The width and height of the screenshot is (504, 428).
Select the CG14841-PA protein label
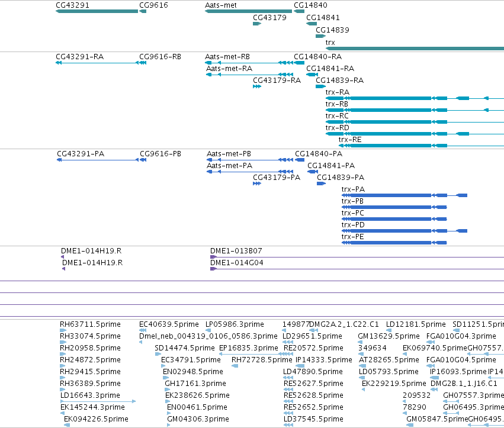(x=330, y=166)
